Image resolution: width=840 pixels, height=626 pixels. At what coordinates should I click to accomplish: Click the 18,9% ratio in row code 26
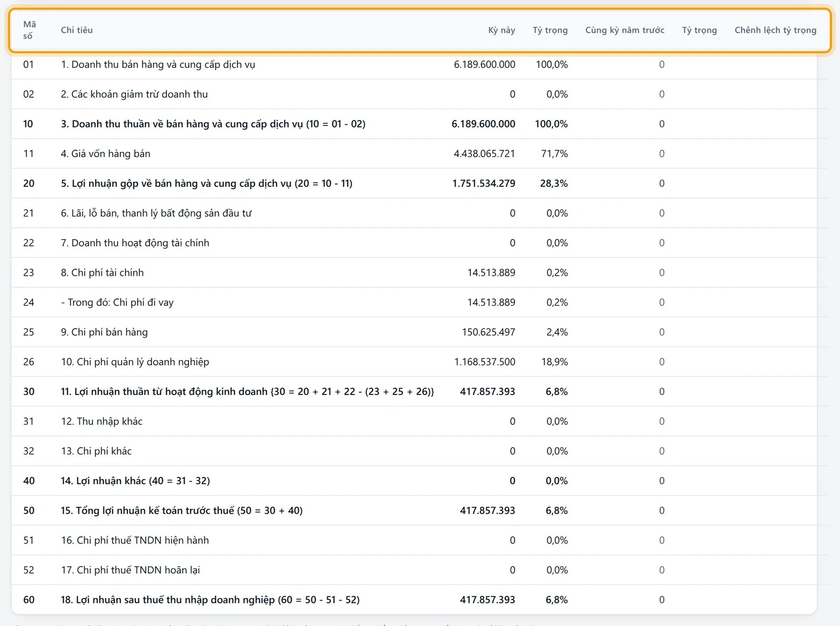coord(555,362)
